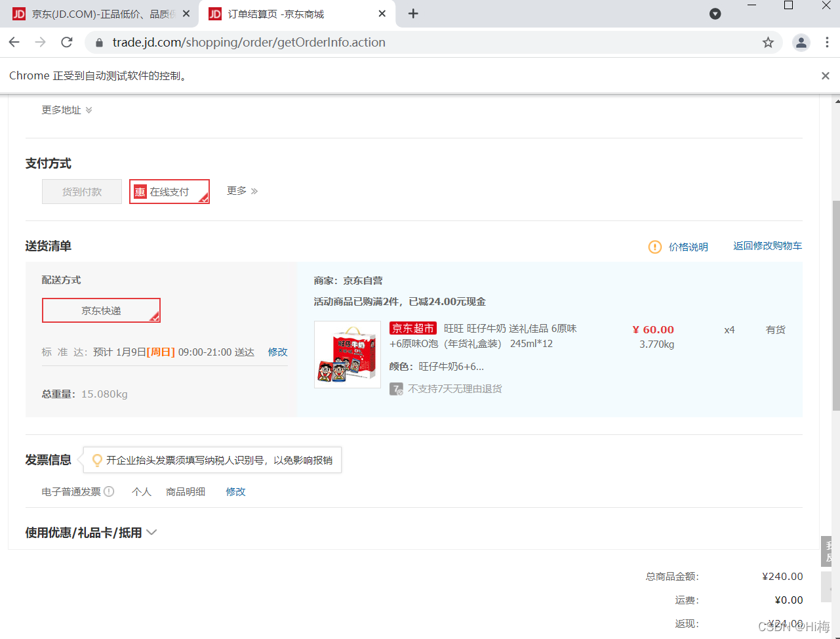Click the browser forward arrow
Screen dimensions: 840x639
[x=41, y=42]
